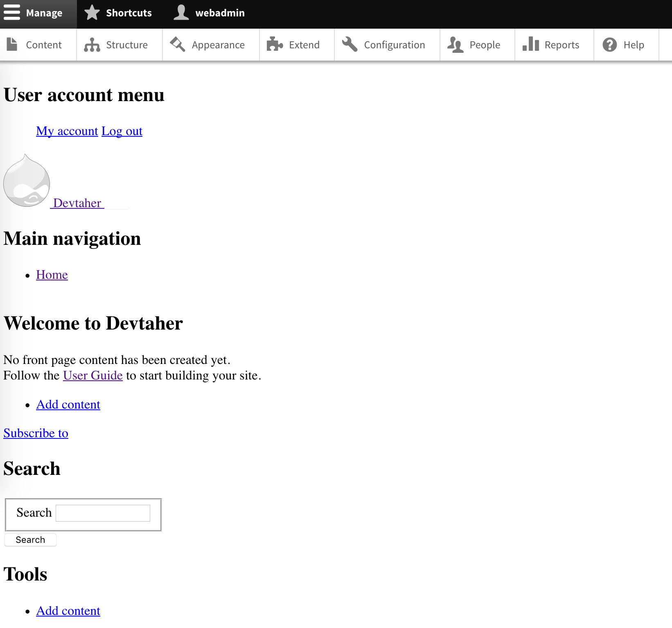Click the Druplicon site logo
This screenshot has width=672, height=628.
pos(26,181)
